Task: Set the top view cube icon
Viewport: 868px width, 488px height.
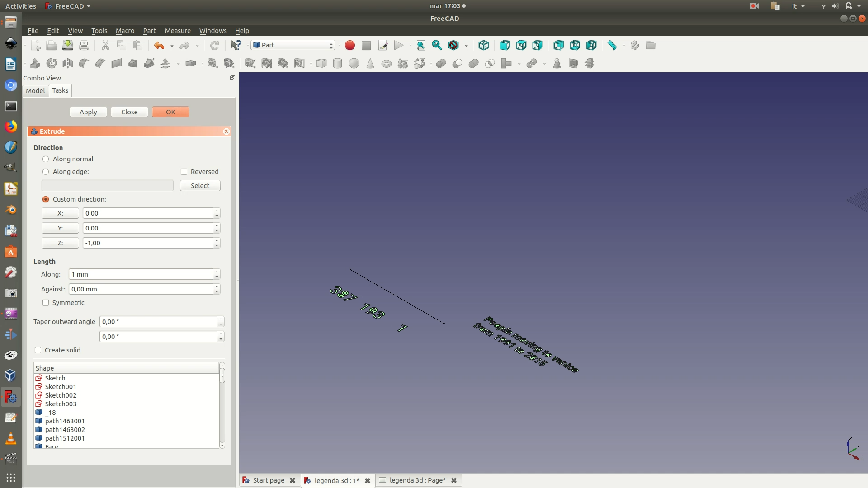Action: [x=521, y=45]
